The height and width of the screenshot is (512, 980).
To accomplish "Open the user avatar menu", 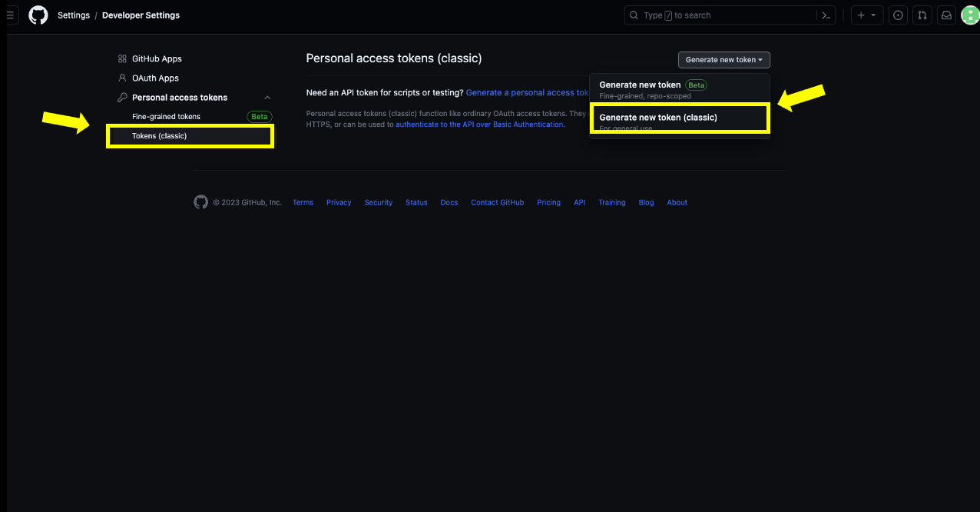I will point(970,15).
